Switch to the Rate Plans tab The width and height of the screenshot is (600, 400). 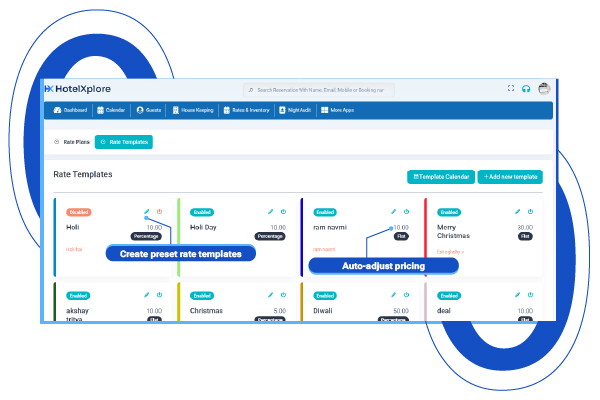72,142
